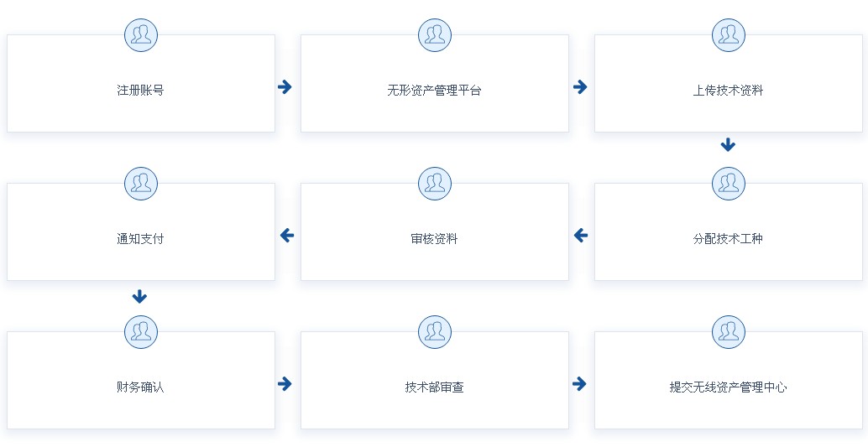Click the user icon above 通知支付
Image resolution: width=868 pixels, height=447 pixels.
pyautogui.click(x=141, y=183)
